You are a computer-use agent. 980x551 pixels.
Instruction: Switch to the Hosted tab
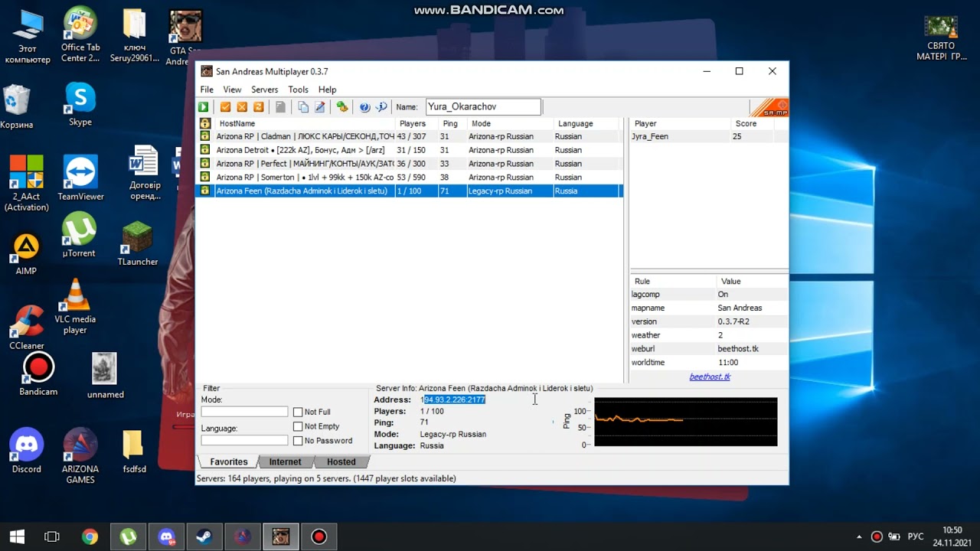(x=341, y=461)
